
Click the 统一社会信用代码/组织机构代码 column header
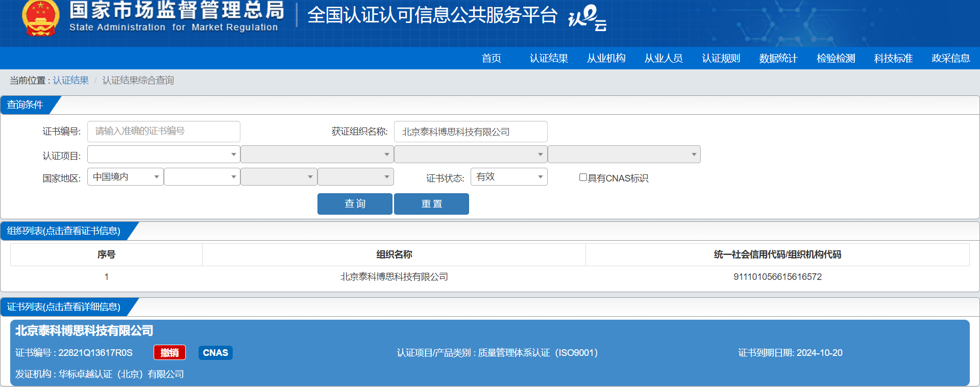(x=777, y=254)
